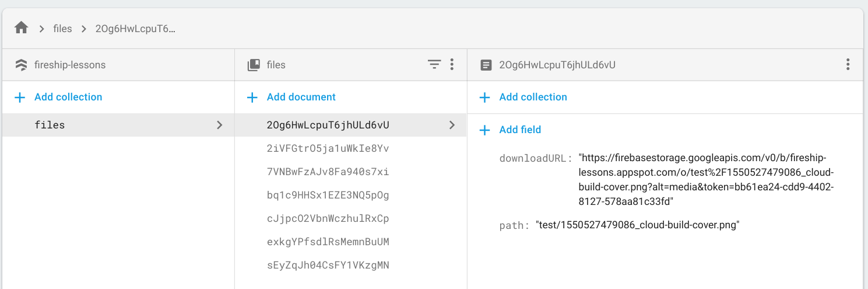The height and width of the screenshot is (289, 868).
Task: Expand the files collection chevron arrow
Action: pyautogui.click(x=219, y=125)
